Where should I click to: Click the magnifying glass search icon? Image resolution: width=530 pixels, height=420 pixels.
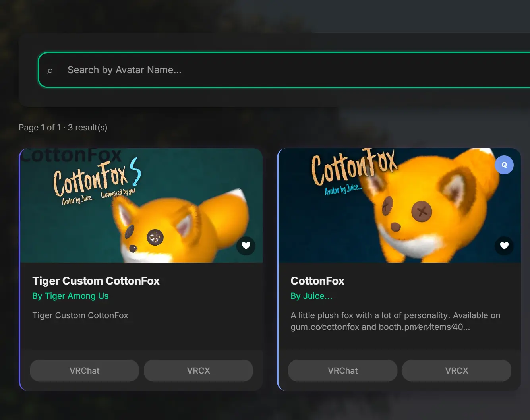(x=50, y=70)
